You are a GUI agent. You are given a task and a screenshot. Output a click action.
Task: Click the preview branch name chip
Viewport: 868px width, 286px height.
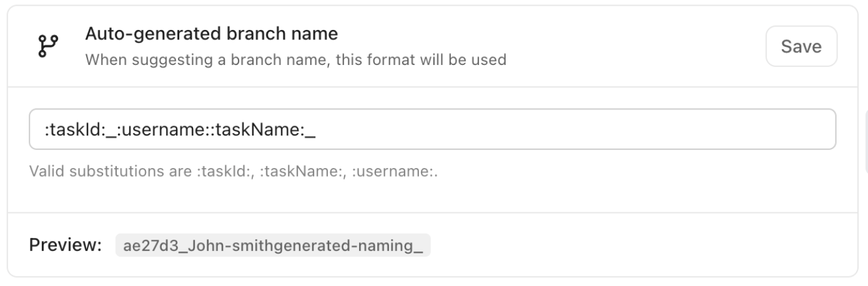(273, 245)
